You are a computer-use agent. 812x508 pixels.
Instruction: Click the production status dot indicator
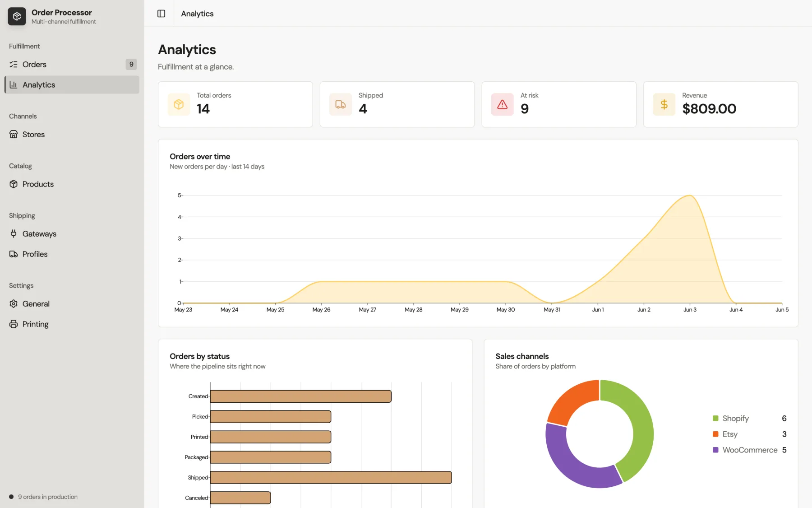tap(11, 497)
